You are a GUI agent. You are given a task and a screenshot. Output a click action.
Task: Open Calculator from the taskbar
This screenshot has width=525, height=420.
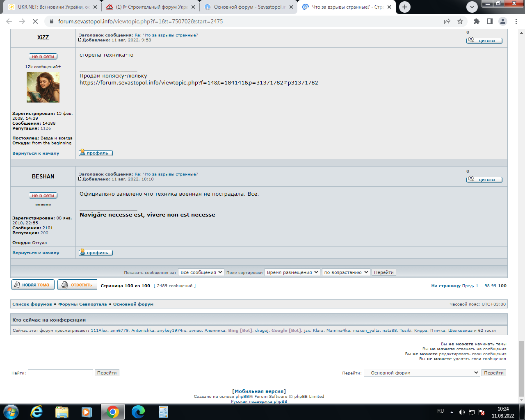click(x=164, y=412)
